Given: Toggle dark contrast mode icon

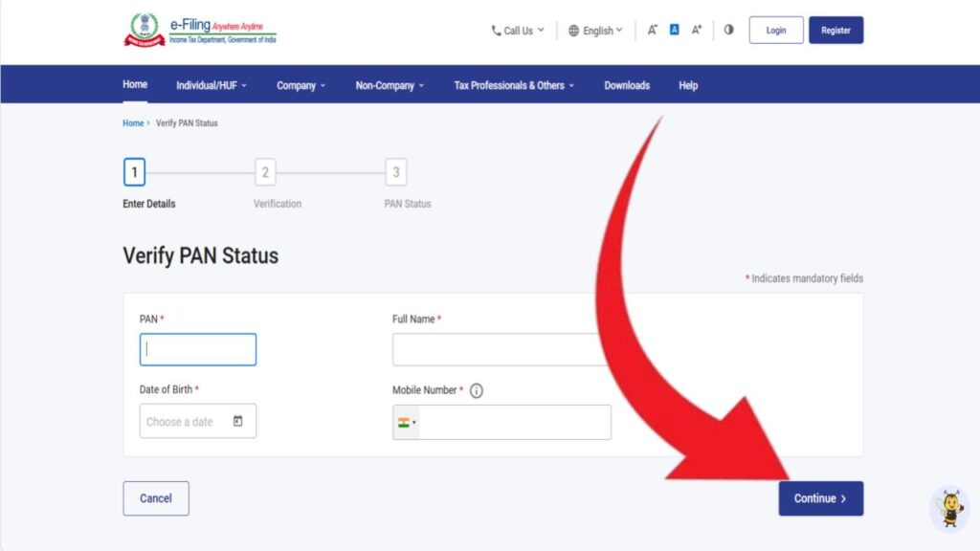Looking at the screenshot, I should click(728, 30).
